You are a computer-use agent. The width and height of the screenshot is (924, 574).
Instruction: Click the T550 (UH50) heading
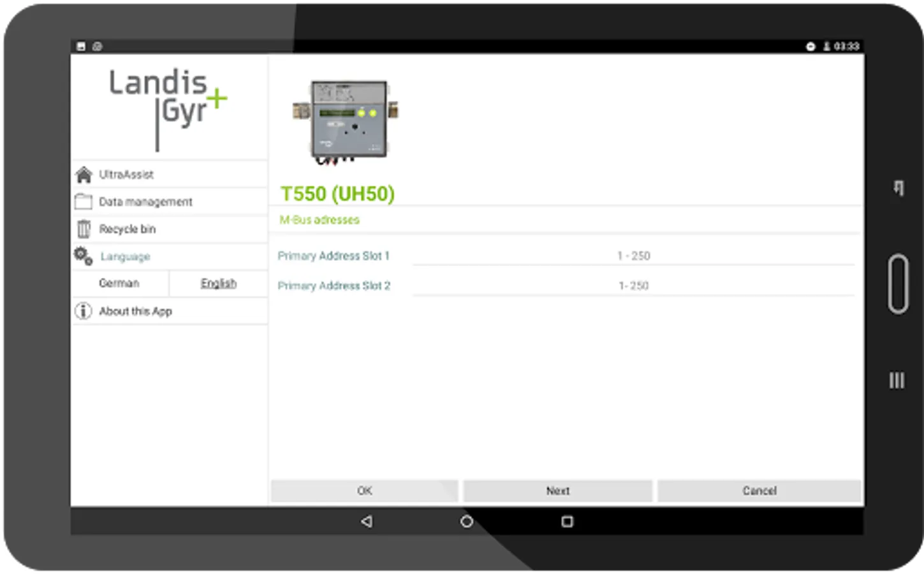[338, 194]
